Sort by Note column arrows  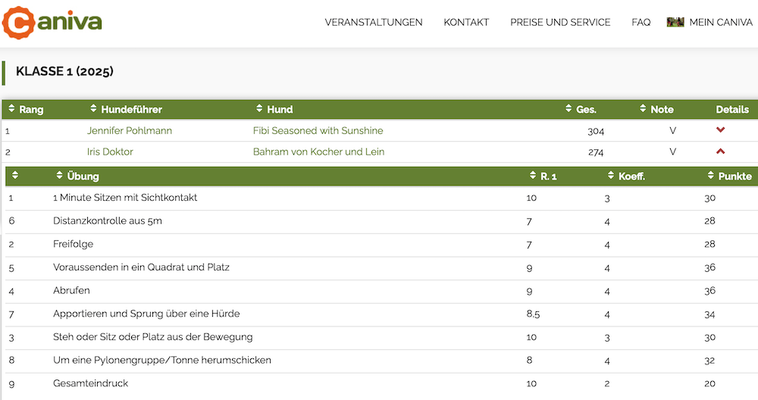click(x=643, y=109)
